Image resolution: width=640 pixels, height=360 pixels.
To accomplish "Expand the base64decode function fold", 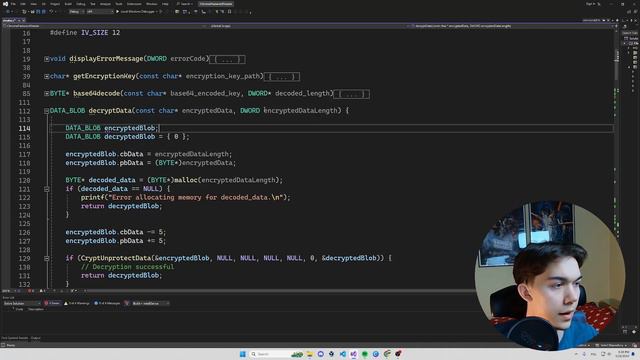I will pyautogui.click(x=47, y=94).
